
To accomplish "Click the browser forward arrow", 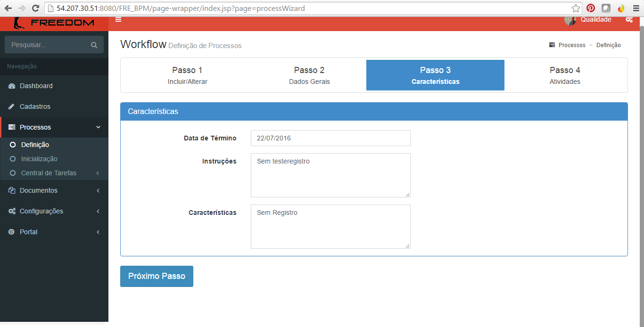I will point(22,8).
